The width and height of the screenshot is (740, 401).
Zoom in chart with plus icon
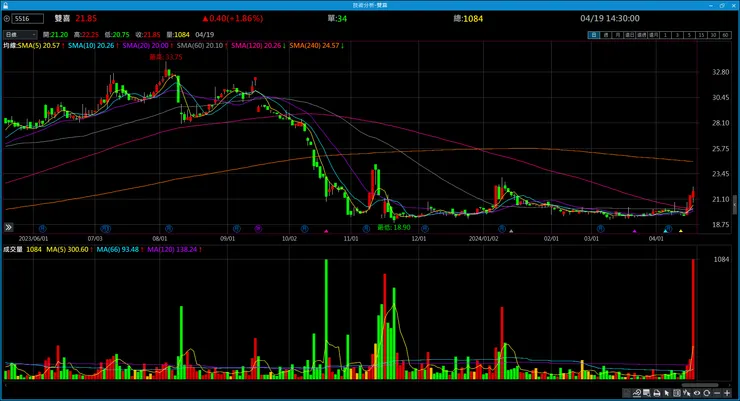pyautogui.click(x=727, y=393)
